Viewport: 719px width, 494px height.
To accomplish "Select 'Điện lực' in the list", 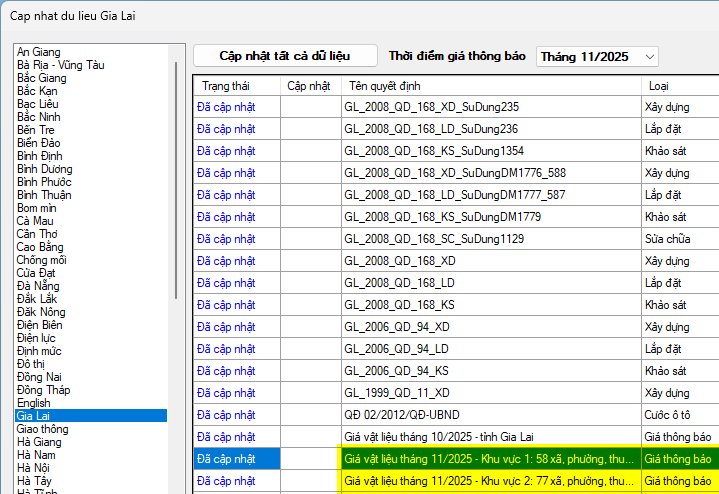I will pyautogui.click(x=39, y=337).
